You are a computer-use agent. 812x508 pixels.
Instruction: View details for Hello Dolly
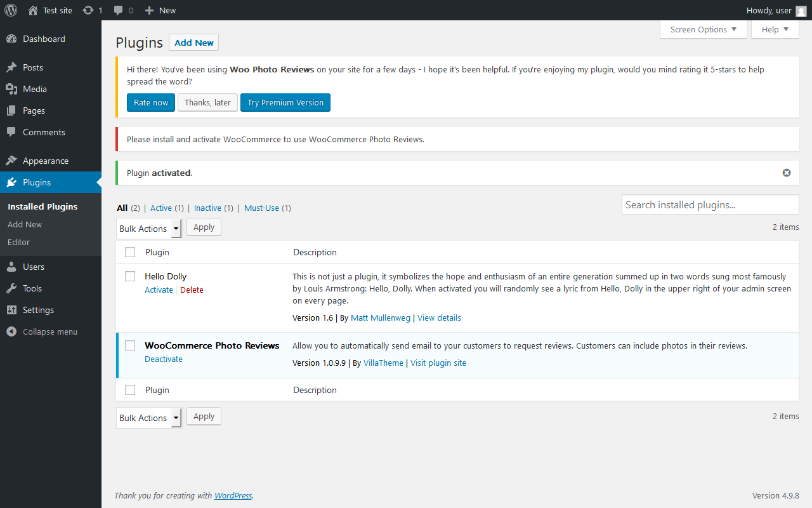point(439,317)
